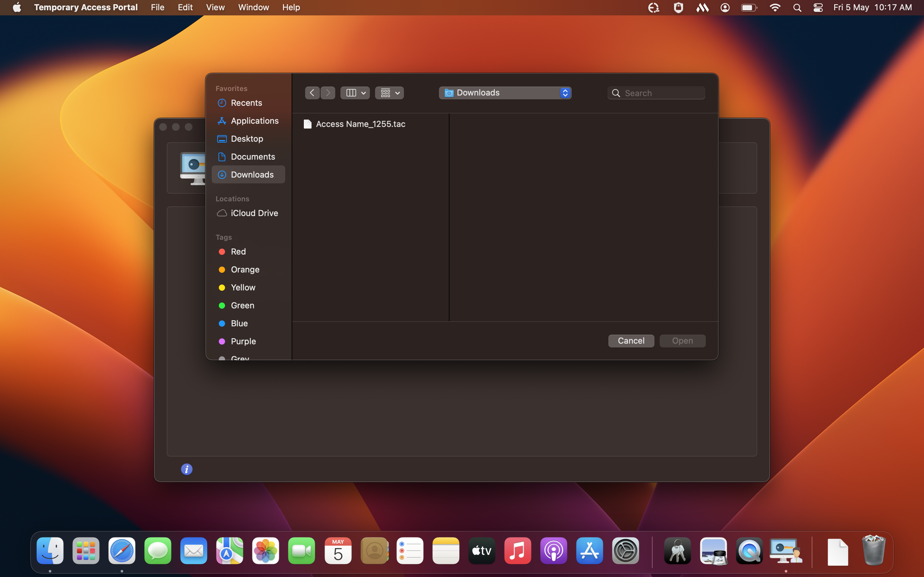
Task: Open System Settings from the Dock
Action: coord(625,551)
